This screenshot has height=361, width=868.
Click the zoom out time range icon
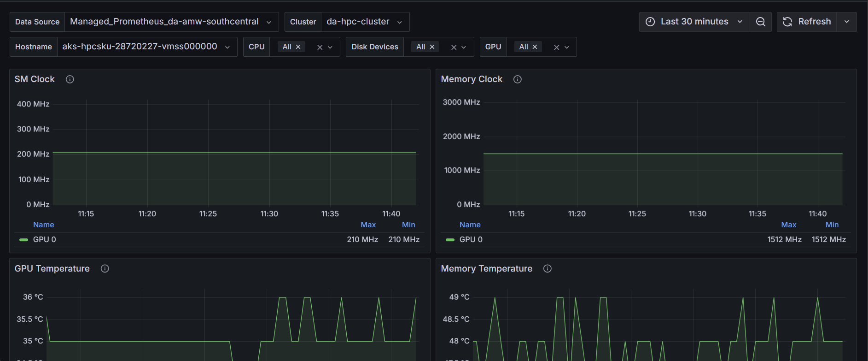point(760,22)
